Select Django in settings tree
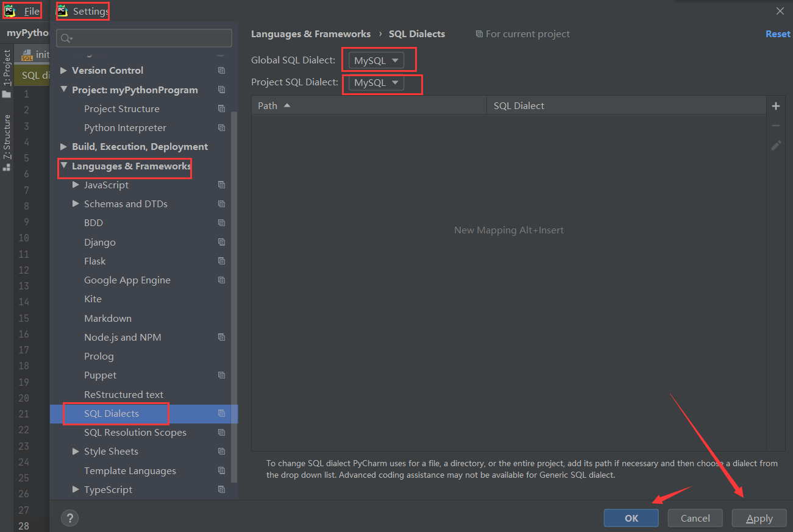 [x=100, y=242]
